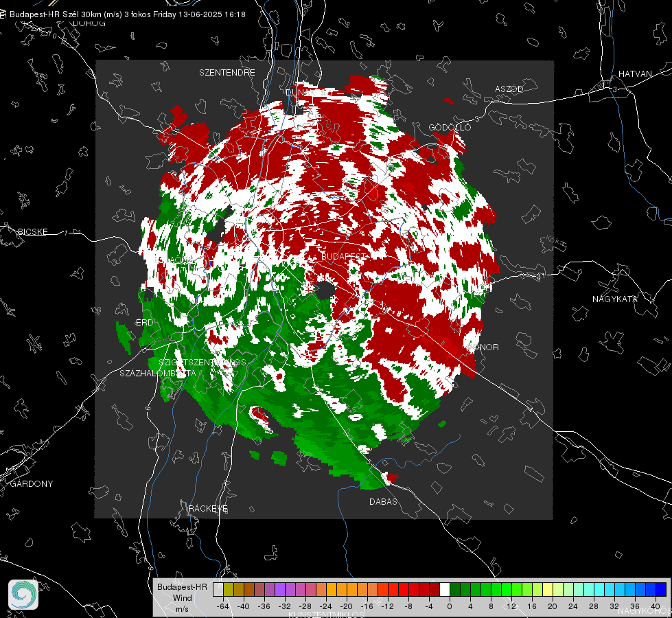
Task: Click the ASZOD city label
Action: (509, 89)
